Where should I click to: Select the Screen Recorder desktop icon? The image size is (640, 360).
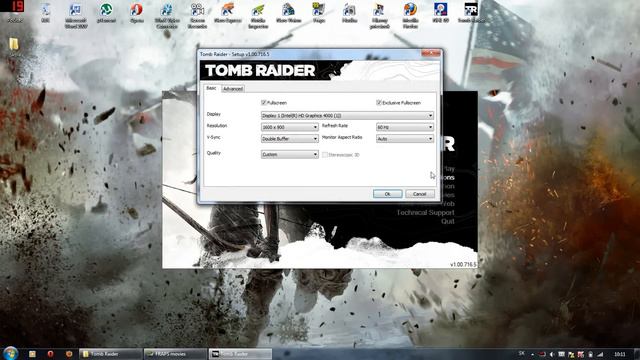click(x=197, y=16)
